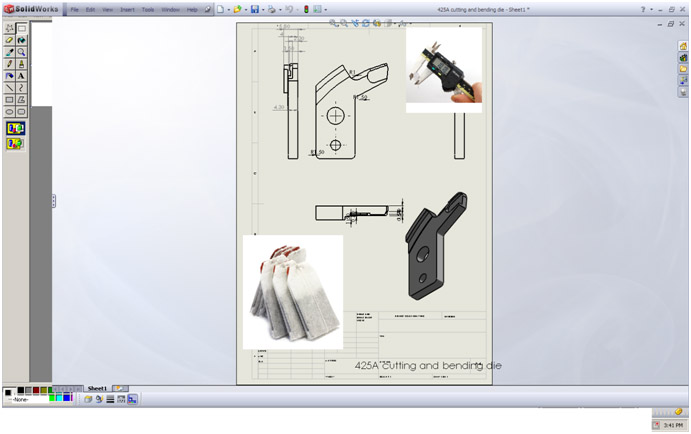691x434 pixels.
Task: Pin the SolidWorks menu bar
Action: pyautogui.click(x=208, y=9)
